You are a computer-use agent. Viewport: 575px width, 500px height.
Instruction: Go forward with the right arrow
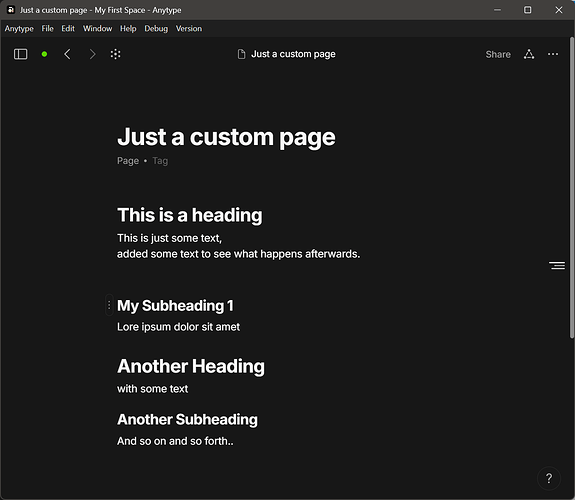point(92,54)
